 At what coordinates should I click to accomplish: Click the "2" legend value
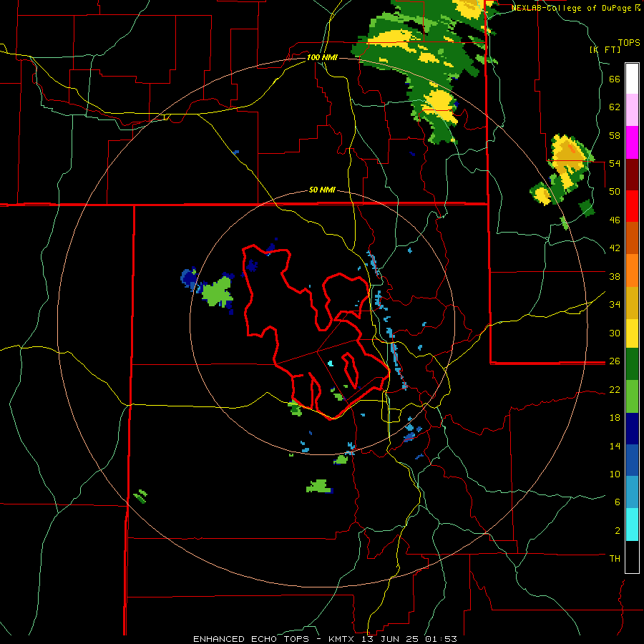[x=618, y=531]
